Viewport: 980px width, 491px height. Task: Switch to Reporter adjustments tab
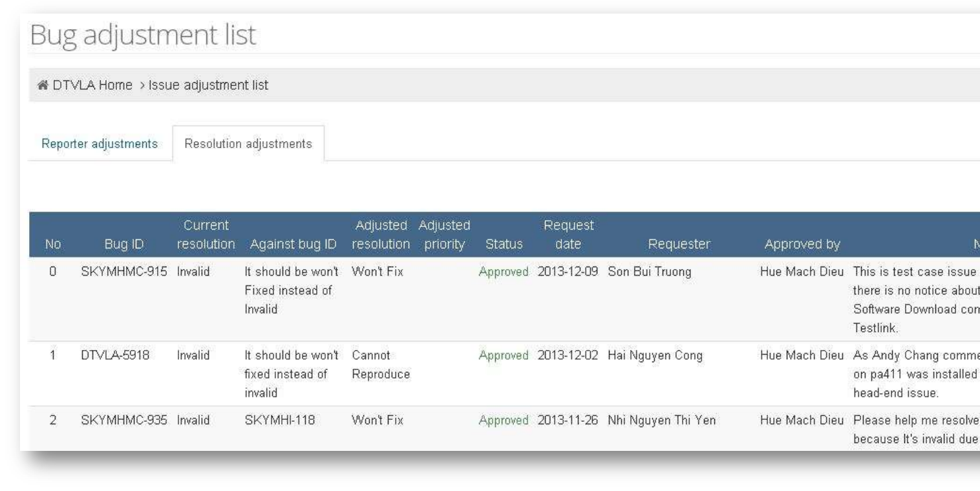click(100, 144)
